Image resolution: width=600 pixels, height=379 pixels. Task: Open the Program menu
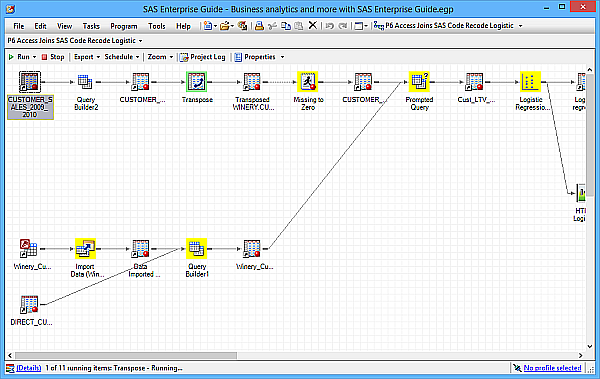point(124,26)
